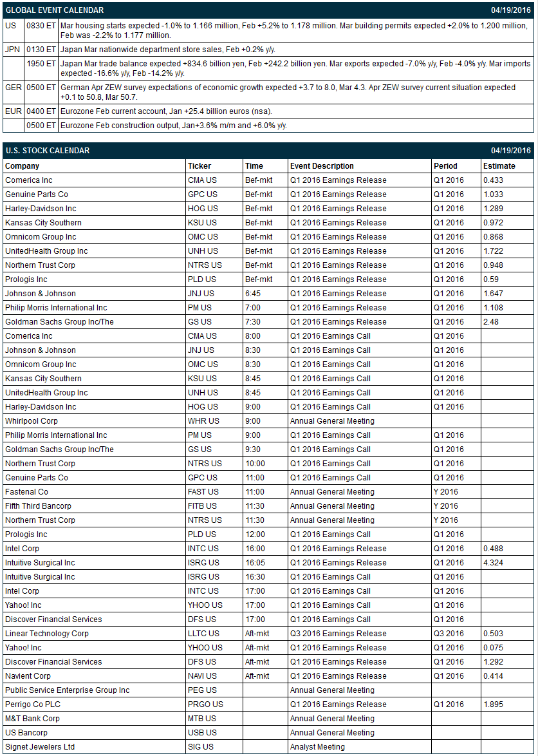Click the estimate value 1.647
This screenshot has height=756, width=538.
[x=493, y=293]
